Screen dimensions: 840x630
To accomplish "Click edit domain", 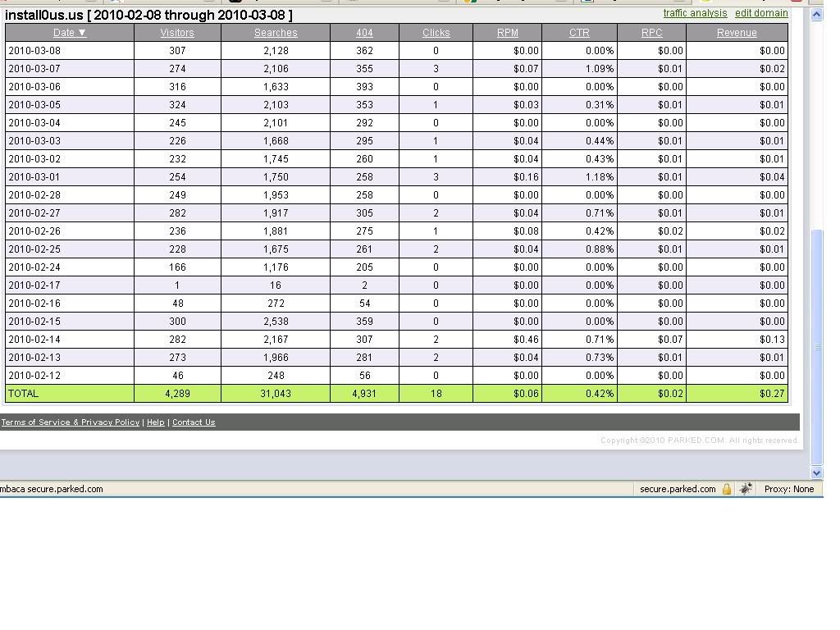I will tap(761, 13).
